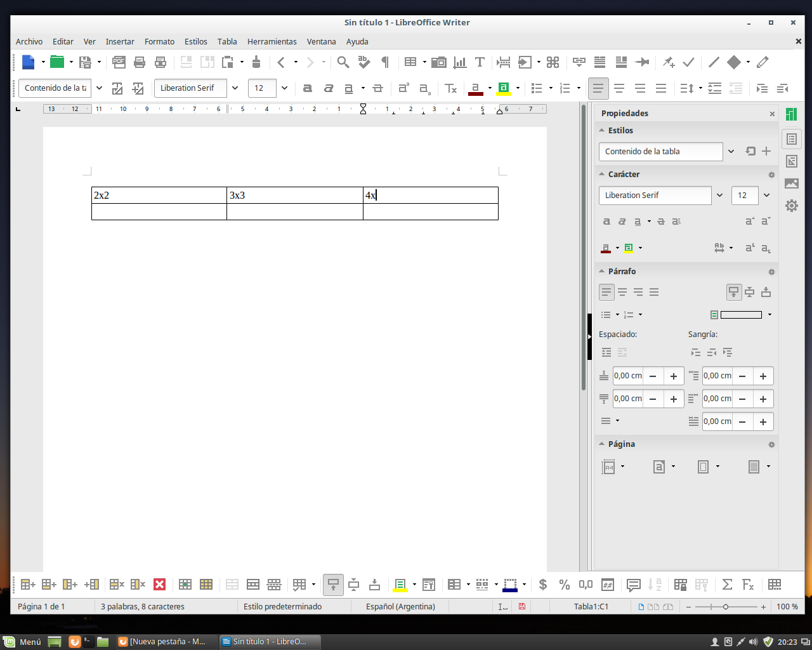
Task: Open the sidebar Styles panel icon
Action: click(x=792, y=161)
